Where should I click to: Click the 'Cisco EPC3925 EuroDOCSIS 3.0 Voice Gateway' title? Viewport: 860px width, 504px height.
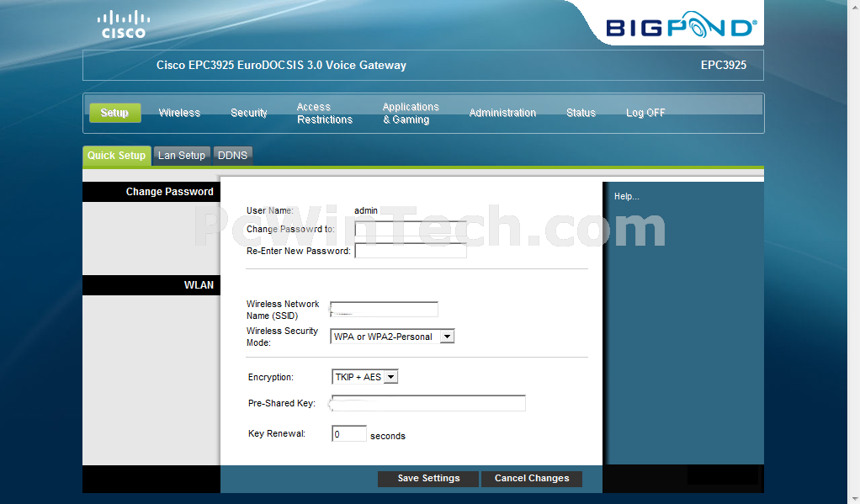281,66
